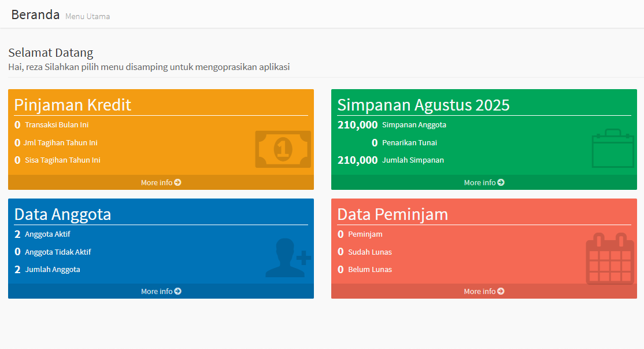Select the Simpanan Agustus 2025 heading
The image size is (644, 349).
pyautogui.click(x=423, y=105)
